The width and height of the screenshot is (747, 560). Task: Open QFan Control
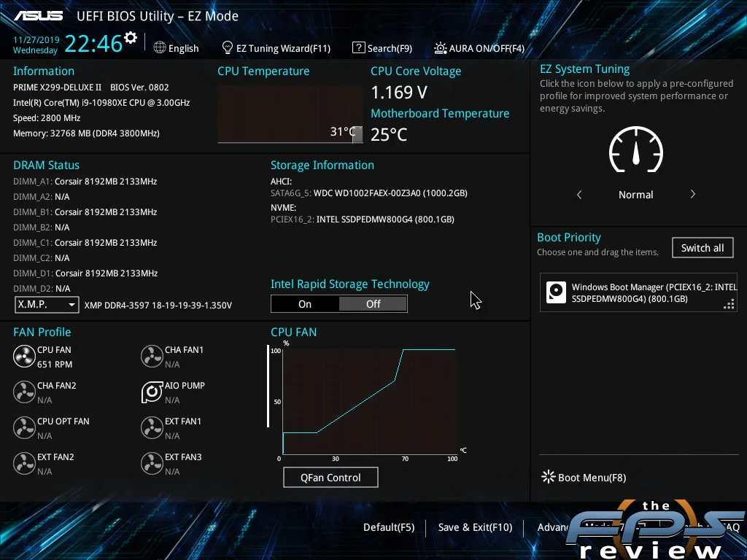[330, 477]
